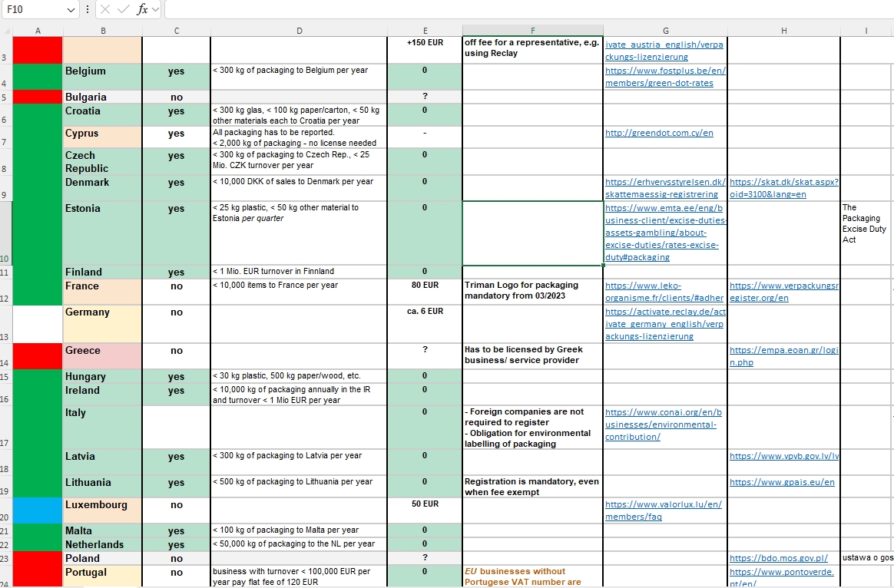Select column F header

(x=532, y=31)
